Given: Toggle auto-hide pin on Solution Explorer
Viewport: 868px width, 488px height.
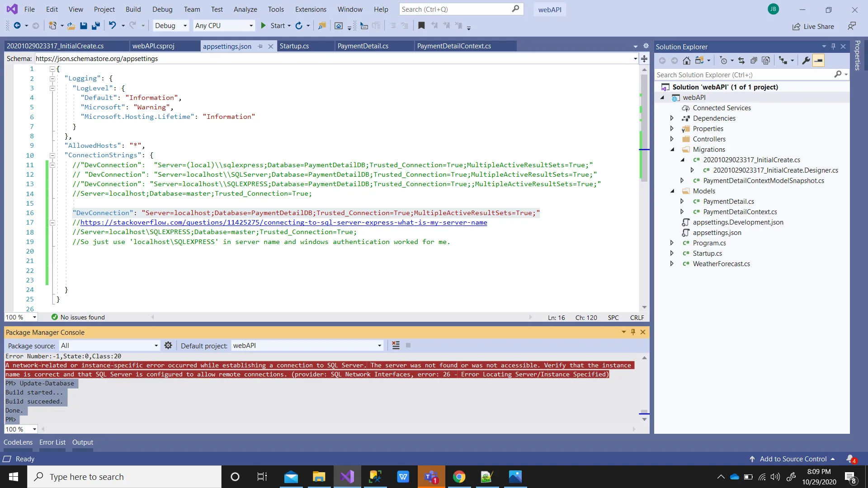Looking at the screenshot, I should tap(833, 47).
